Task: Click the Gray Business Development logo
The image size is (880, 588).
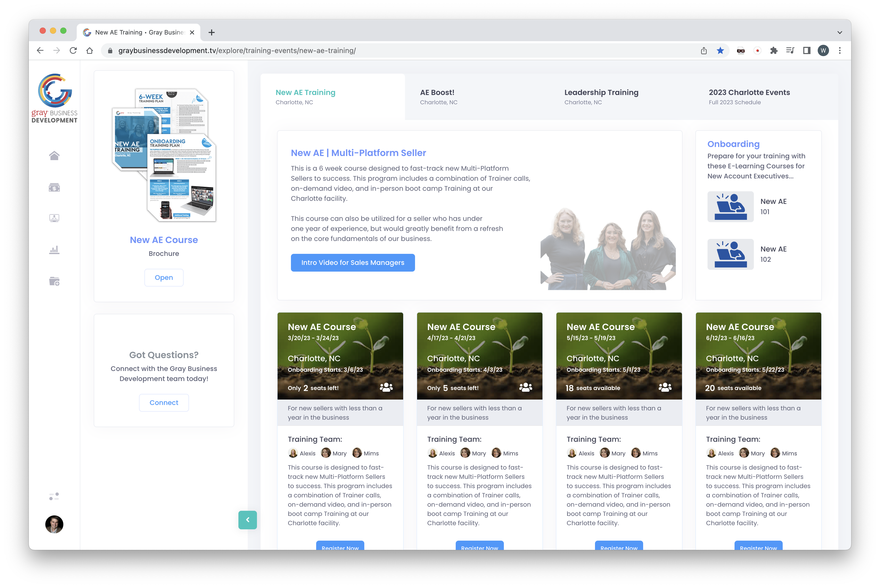Action: click(54, 98)
